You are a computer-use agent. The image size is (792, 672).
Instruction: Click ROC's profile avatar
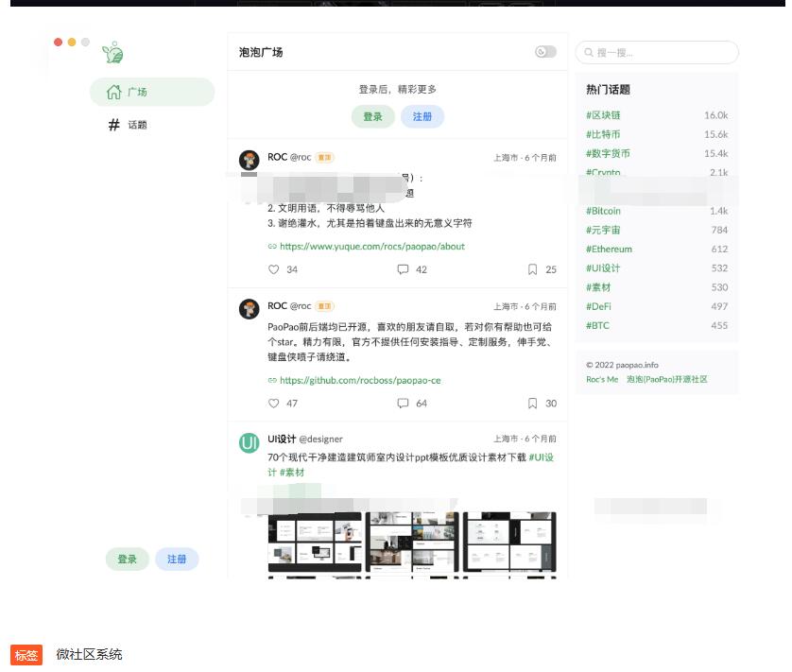pos(249,159)
